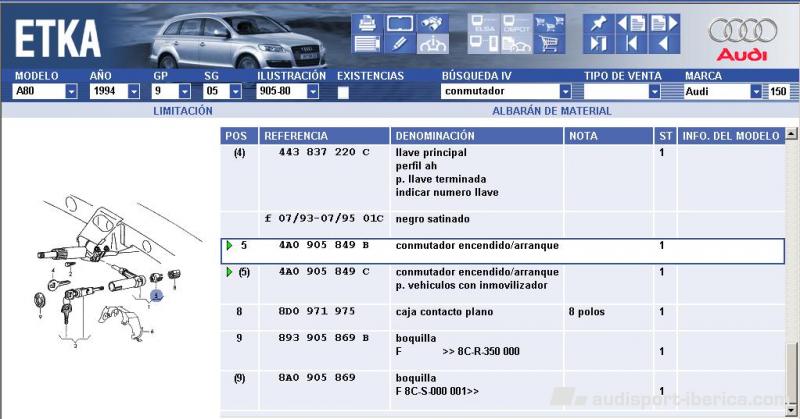Click the printer icon in toolbar
The image size is (800, 419).
pos(367,22)
